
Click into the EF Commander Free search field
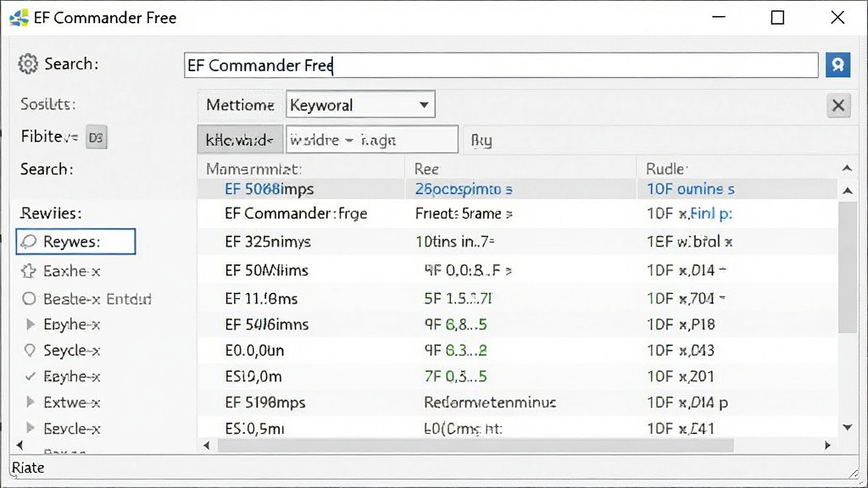coord(501,65)
